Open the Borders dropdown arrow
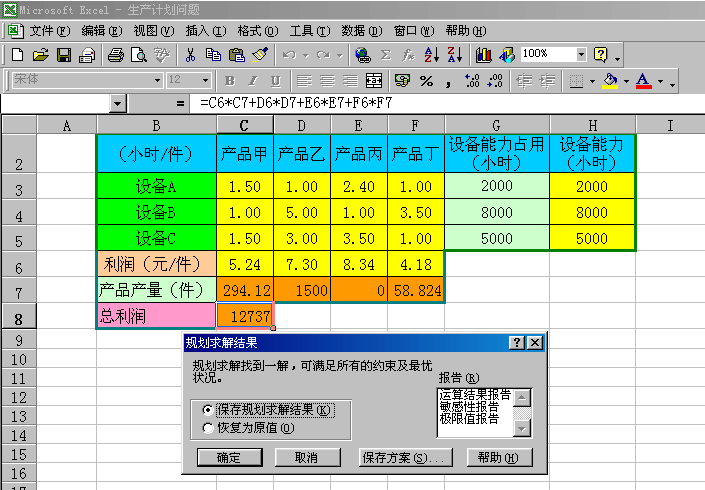 [x=592, y=81]
